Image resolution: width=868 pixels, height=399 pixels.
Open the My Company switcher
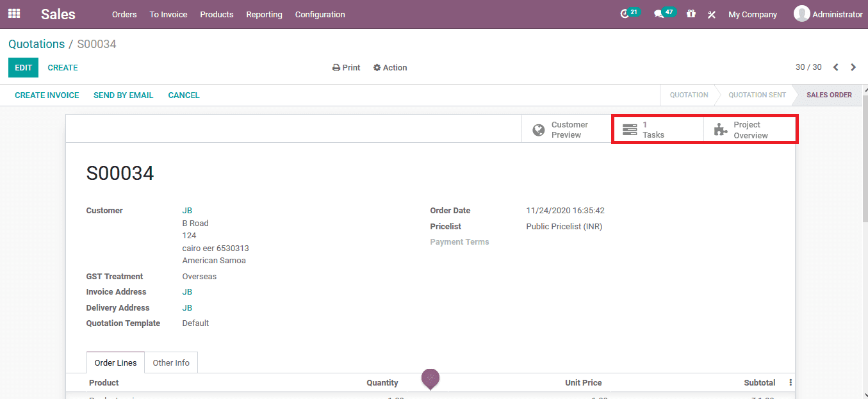(x=753, y=14)
